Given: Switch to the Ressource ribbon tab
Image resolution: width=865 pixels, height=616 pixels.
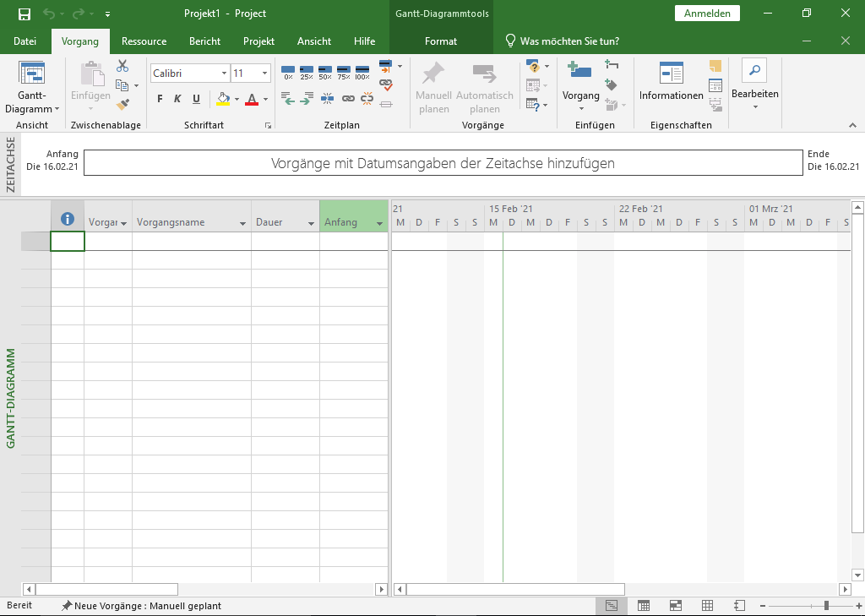Looking at the screenshot, I should coord(144,41).
